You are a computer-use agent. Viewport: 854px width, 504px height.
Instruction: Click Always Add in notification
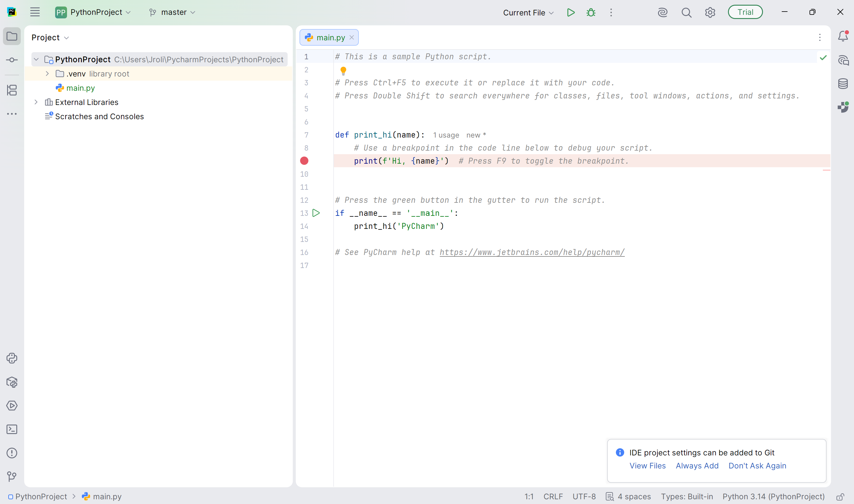(x=697, y=466)
